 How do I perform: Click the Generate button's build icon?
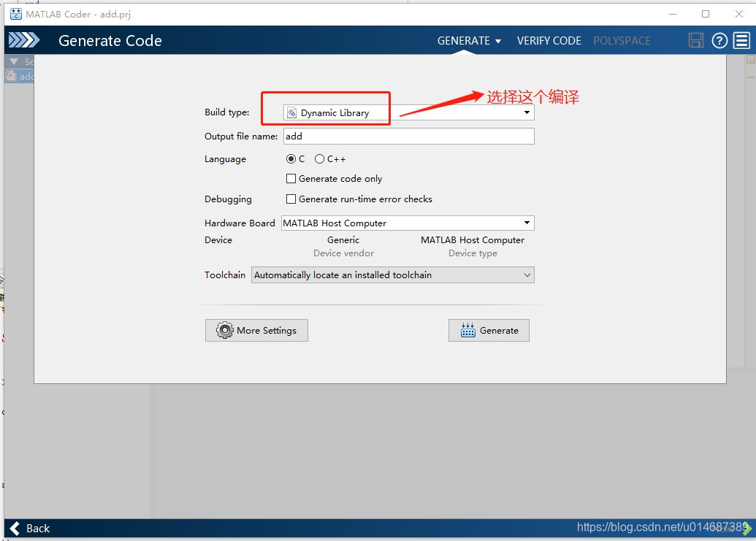[467, 330]
